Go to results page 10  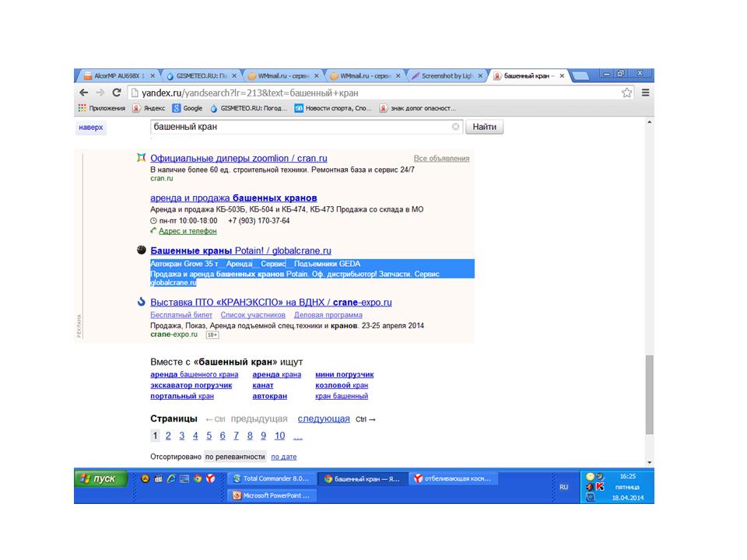[279, 436]
